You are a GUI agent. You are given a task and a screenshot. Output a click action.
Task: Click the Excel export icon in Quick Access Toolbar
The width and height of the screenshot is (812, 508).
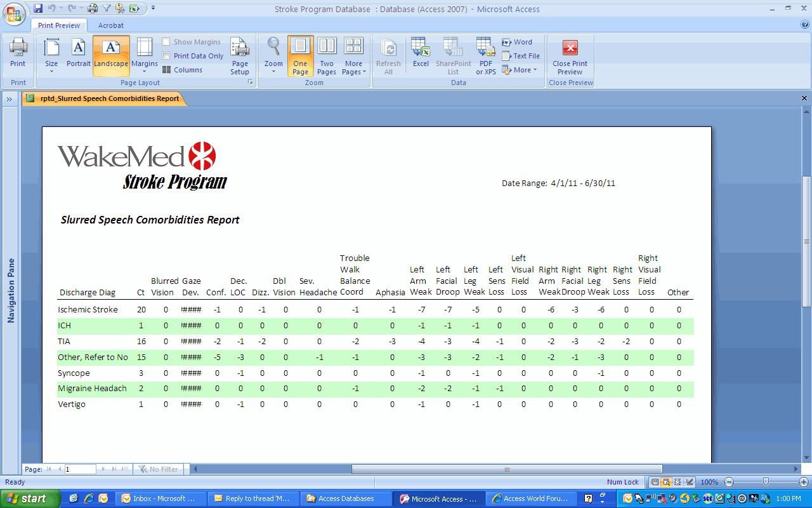coord(134,9)
